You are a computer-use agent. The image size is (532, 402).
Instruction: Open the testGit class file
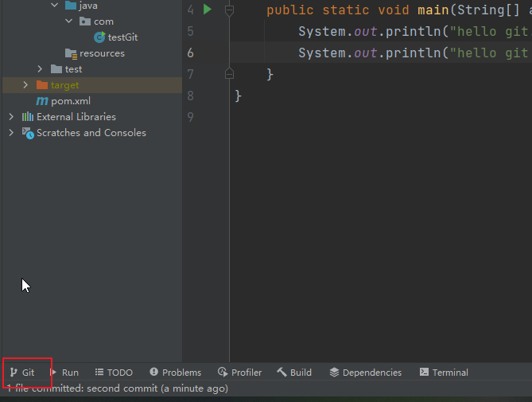click(122, 37)
